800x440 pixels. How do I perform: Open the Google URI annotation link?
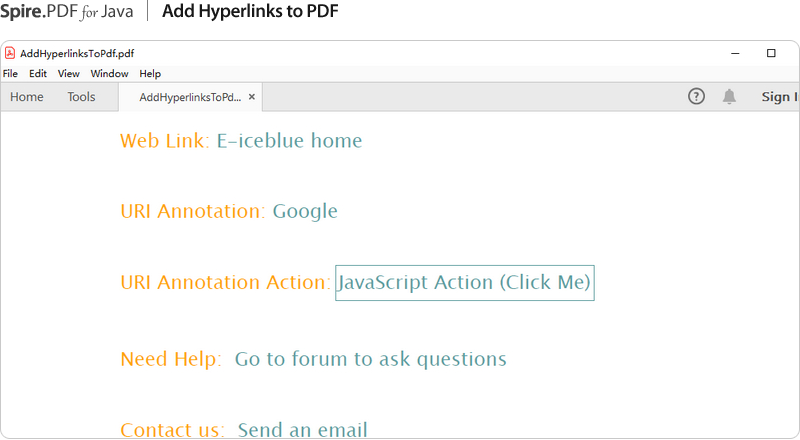[305, 211]
